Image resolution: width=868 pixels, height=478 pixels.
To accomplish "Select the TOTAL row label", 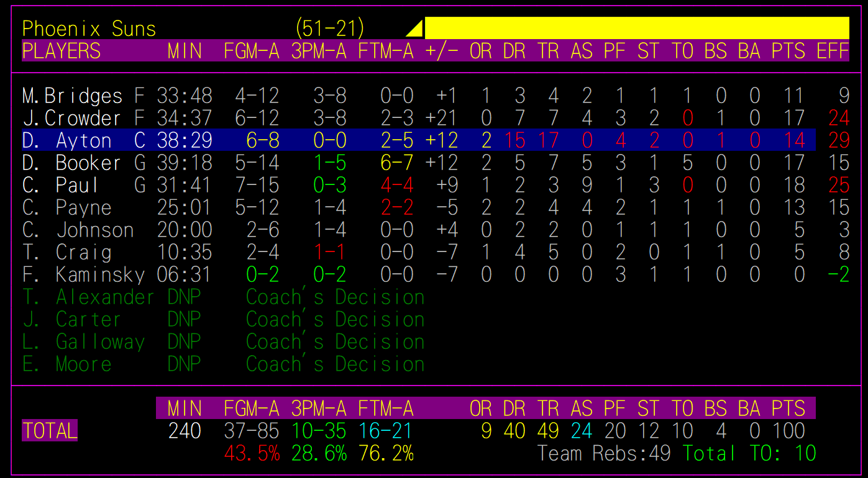I will point(50,431).
